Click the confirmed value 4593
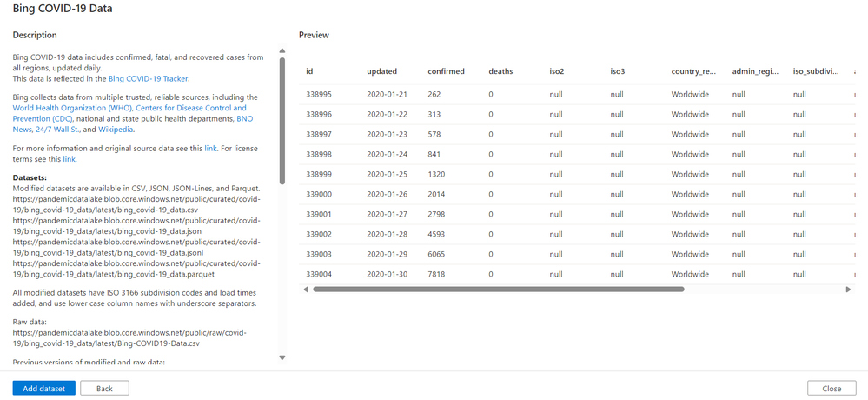Screen dimensions: 868x400 (x=436, y=234)
